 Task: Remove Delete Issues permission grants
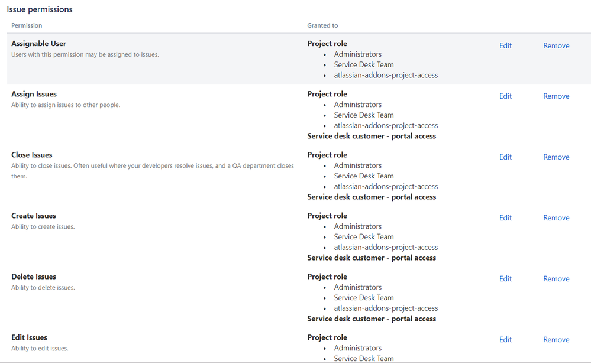click(556, 279)
